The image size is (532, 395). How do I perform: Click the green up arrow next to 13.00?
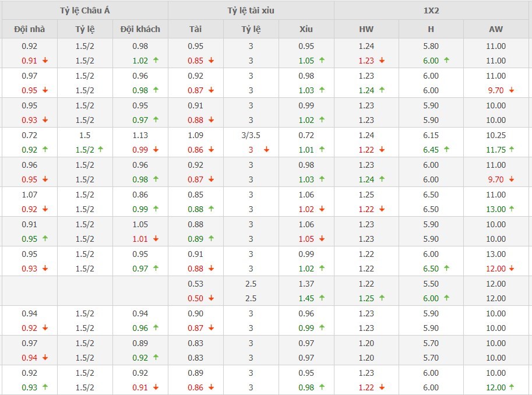[x=511, y=209]
